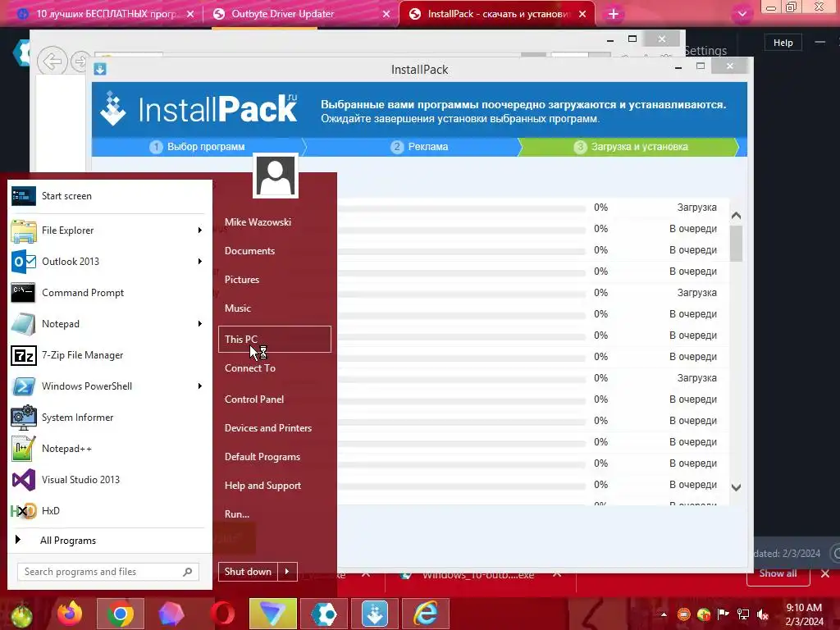Viewport: 840px width, 630px height.
Task: Open Help and Support
Action: 262,486
